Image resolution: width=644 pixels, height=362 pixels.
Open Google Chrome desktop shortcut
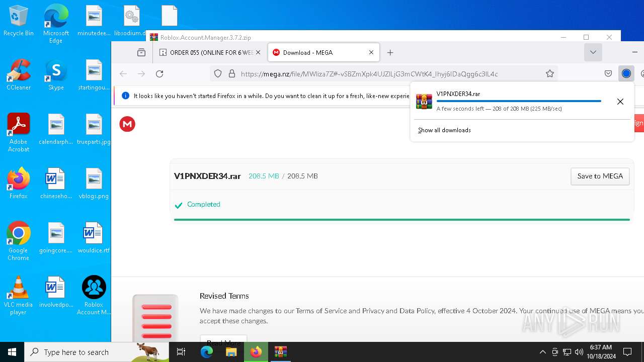[x=19, y=241]
